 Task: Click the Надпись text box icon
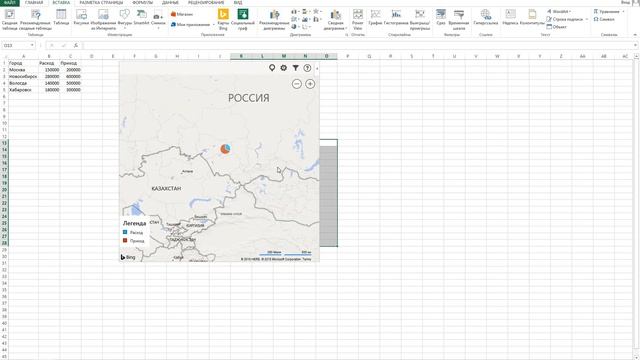(x=510, y=17)
